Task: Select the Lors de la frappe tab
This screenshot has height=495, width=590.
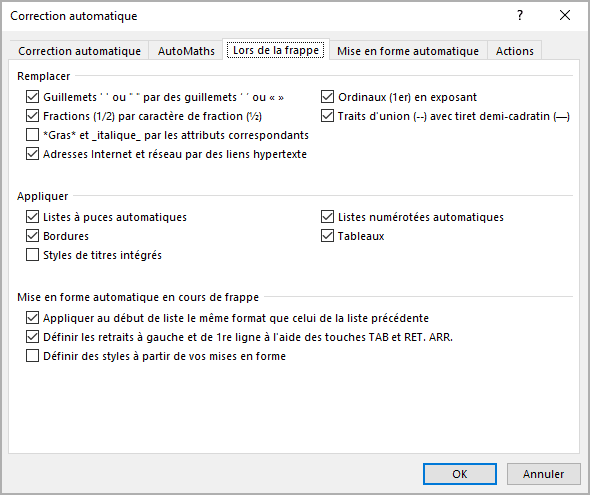Action: pyautogui.click(x=276, y=50)
